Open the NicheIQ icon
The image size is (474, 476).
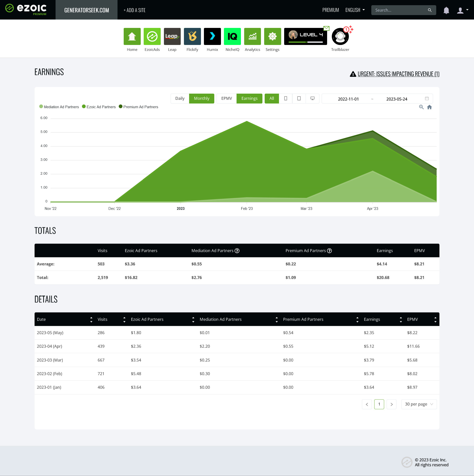point(232,36)
